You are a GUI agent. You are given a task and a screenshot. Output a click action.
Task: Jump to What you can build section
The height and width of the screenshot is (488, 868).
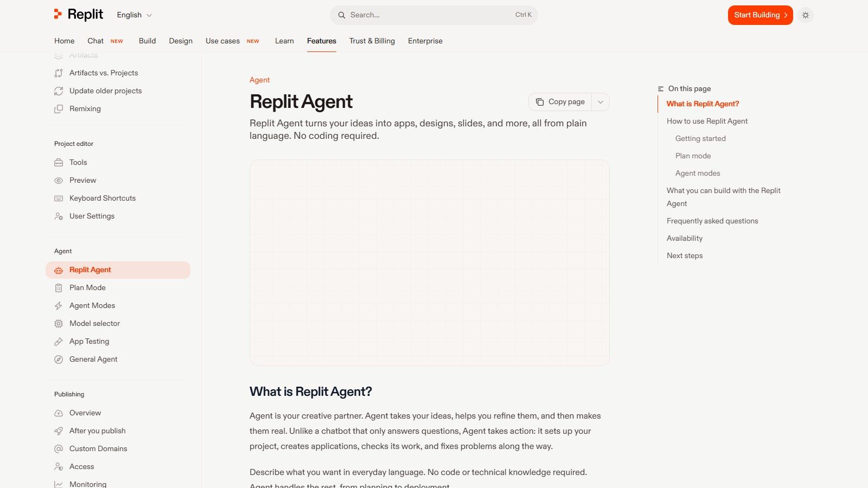point(724,197)
